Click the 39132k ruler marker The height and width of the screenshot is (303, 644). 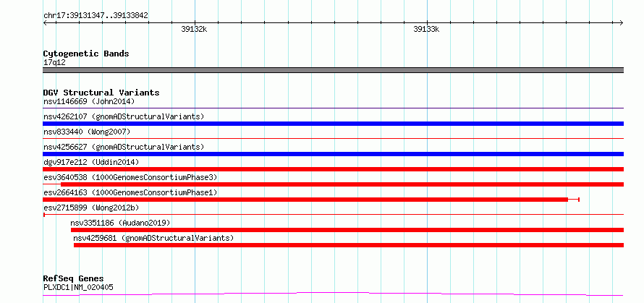point(194,29)
